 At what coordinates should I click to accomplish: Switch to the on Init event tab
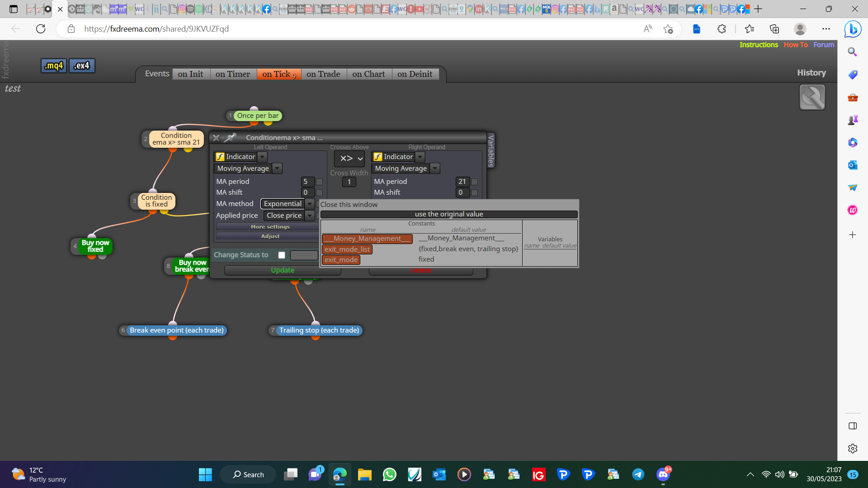190,74
